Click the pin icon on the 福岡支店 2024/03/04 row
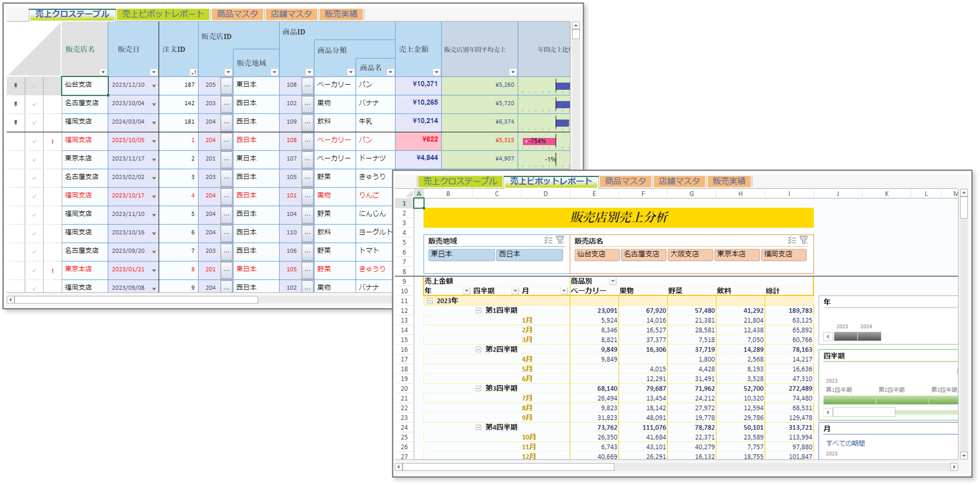 pos(16,122)
